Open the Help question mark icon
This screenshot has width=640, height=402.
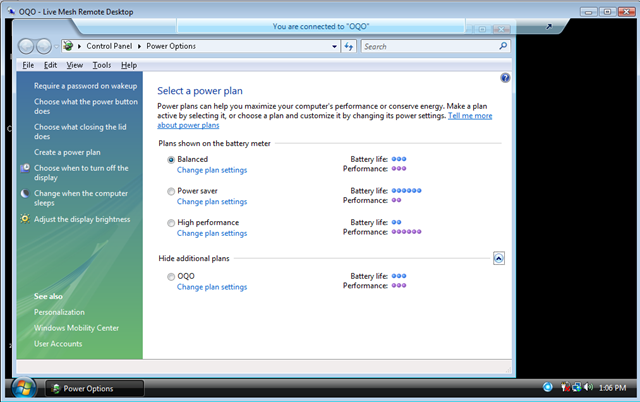[x=505, y=78]
